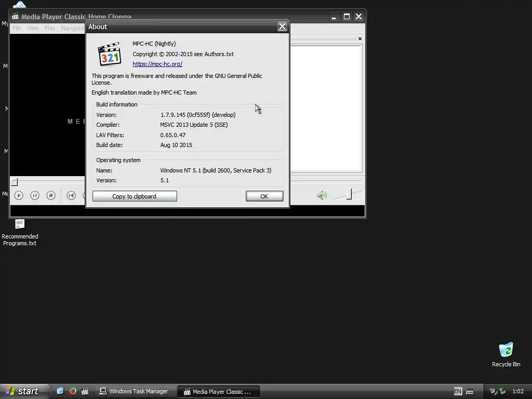Launch Firefox from the quick launch bar
Screen dimensions: 532x399
(73, 391)
